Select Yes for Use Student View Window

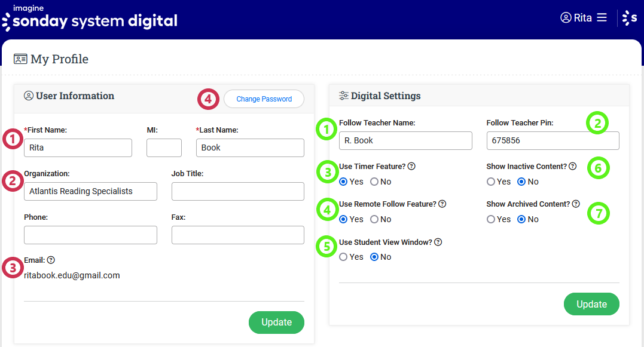click(343, 257)
